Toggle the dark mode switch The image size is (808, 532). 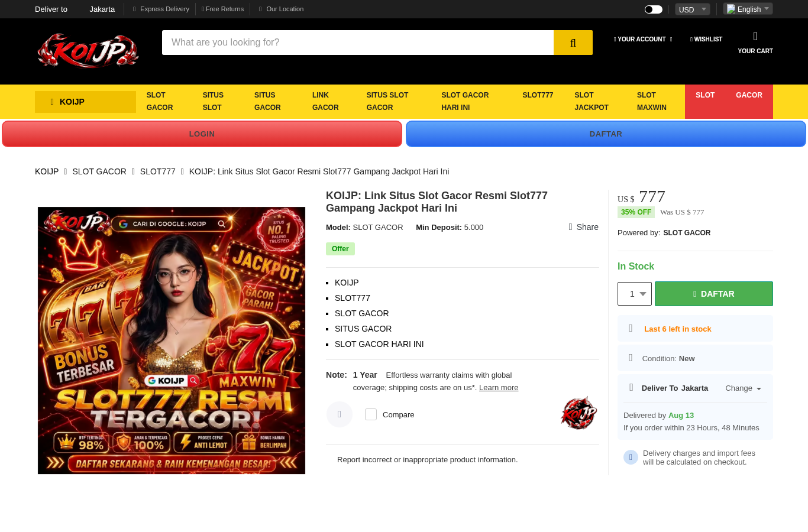653,9
